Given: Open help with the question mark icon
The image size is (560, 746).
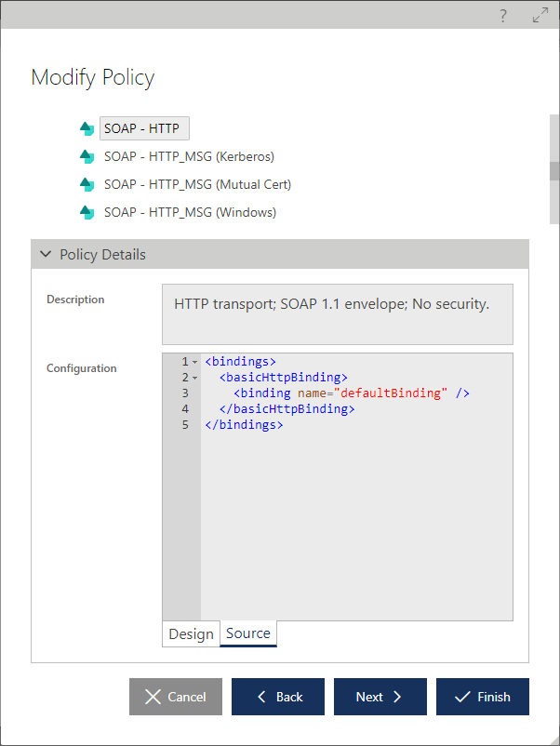Looking at the screenshot, I should click(x=503, y=16).
